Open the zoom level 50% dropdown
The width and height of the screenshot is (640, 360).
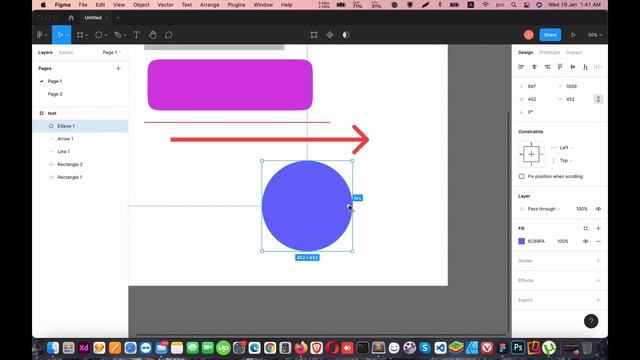595,35
